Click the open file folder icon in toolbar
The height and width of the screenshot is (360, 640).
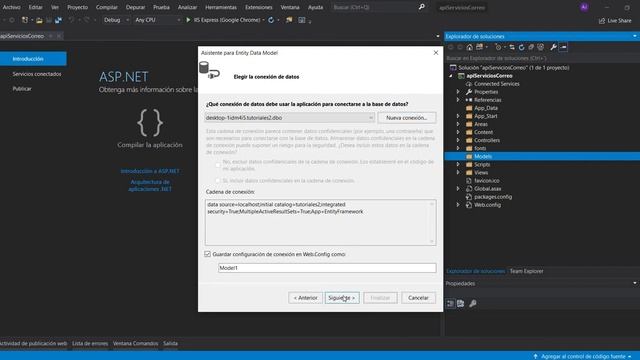(39, 20)
